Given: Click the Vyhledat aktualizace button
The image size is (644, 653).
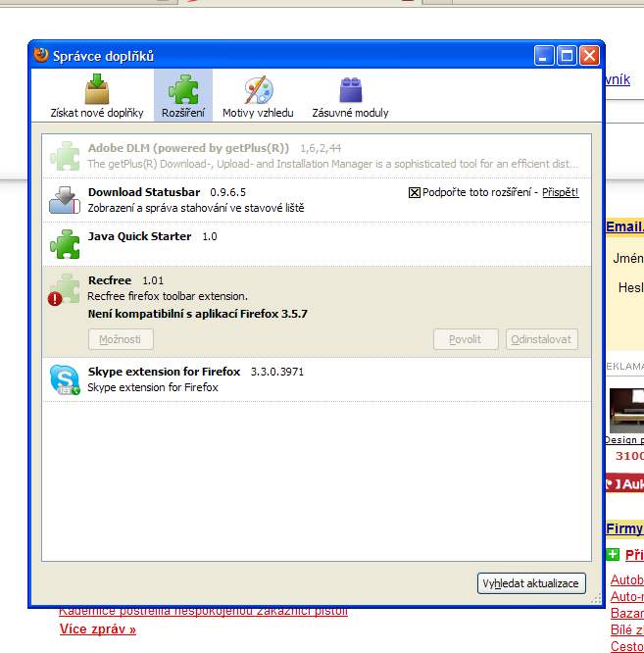Looking at the screenshot, I should (531, 583).
